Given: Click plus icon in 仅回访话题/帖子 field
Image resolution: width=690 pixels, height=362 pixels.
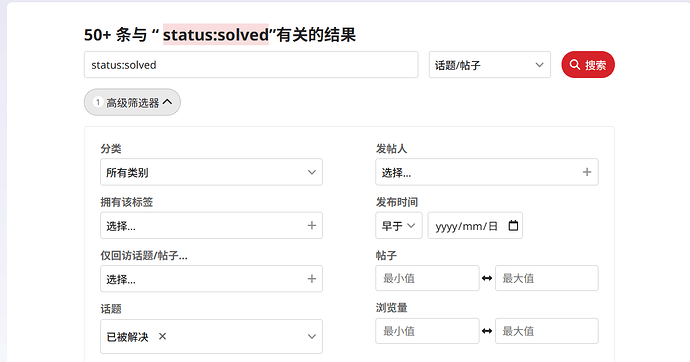Looking at the screenshot, I should point(312,278).
